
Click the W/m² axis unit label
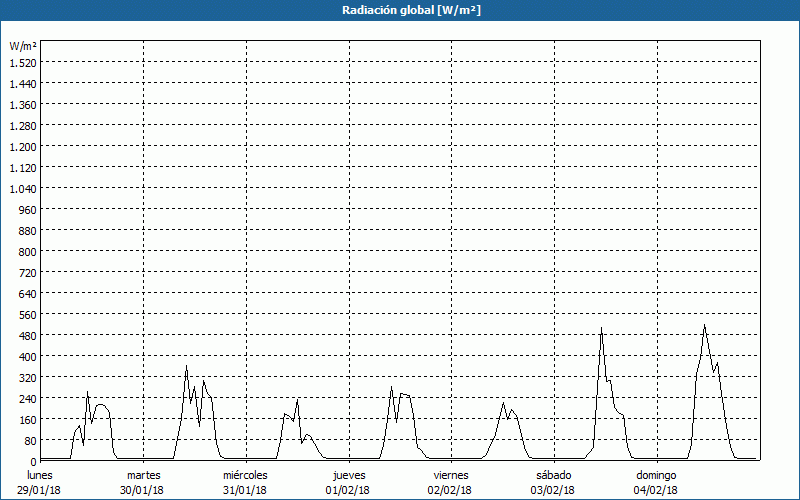coord(23,46)
